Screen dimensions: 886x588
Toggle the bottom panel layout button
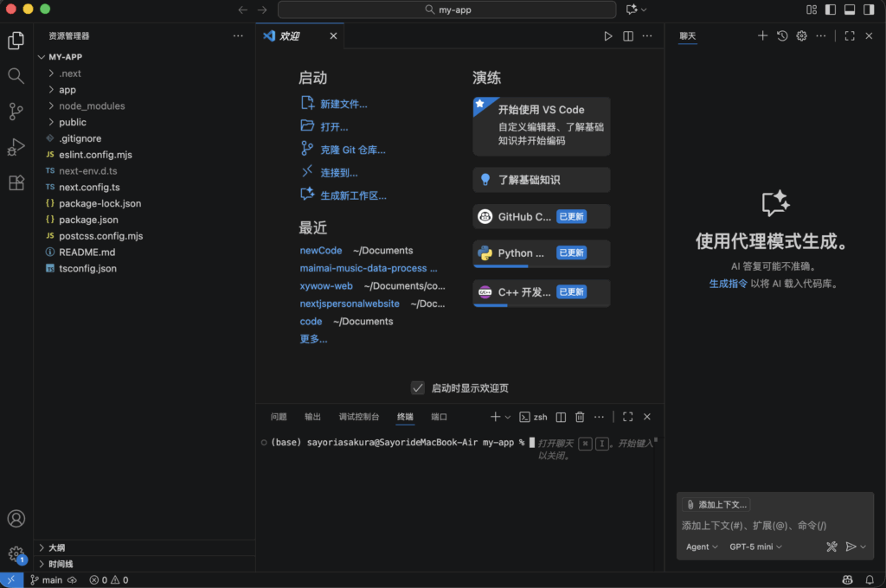click(x=850, y=10)
